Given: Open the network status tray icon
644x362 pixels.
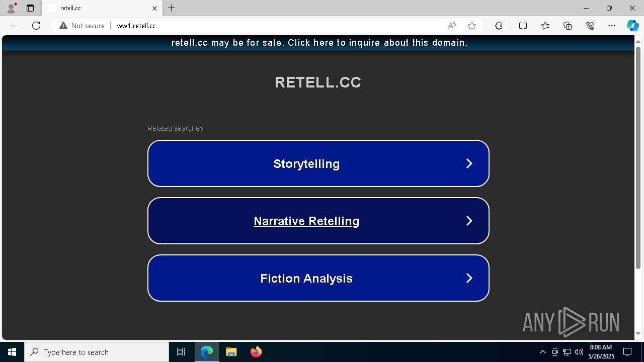Looking at the screenshot, I should (x=567, y=352).
